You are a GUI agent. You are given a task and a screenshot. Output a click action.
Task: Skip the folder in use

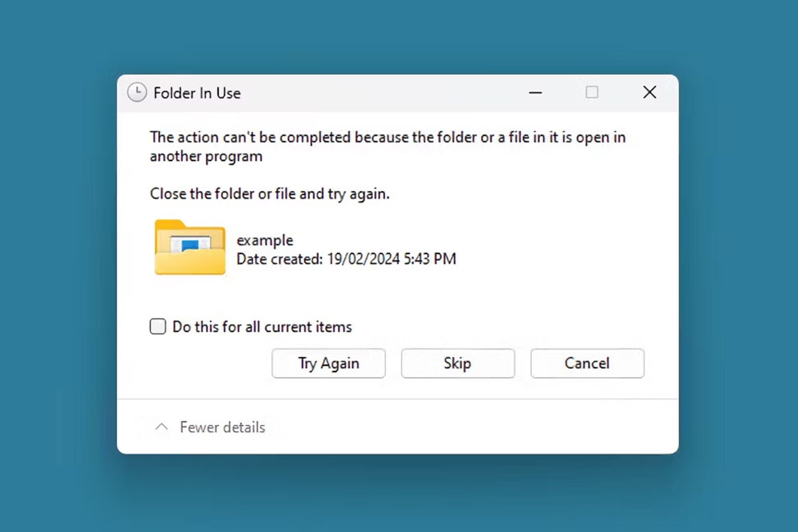tap(458, 363)
